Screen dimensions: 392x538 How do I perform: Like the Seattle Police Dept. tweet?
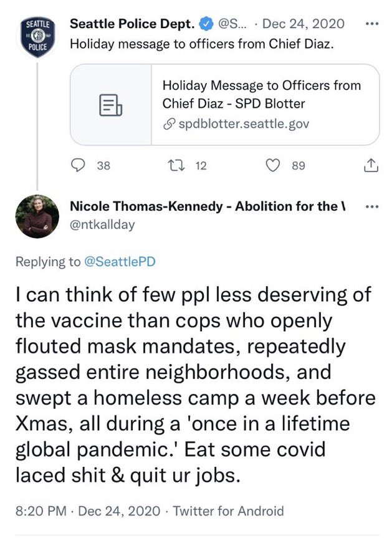point(272,166)
